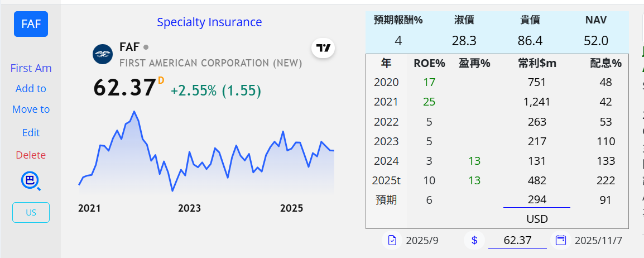The image size is (644, 258).
Task: Click the report date document icon
Action: coord(392,240)
